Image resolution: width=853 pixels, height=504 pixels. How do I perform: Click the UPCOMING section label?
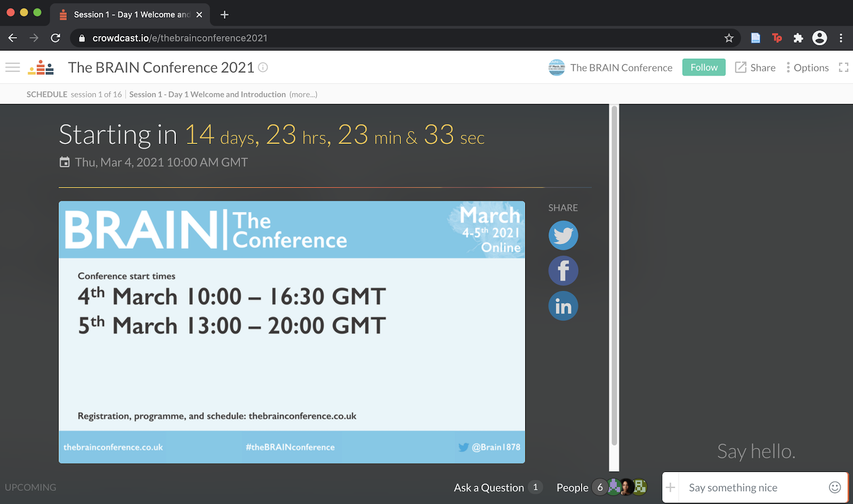[30, 487]
